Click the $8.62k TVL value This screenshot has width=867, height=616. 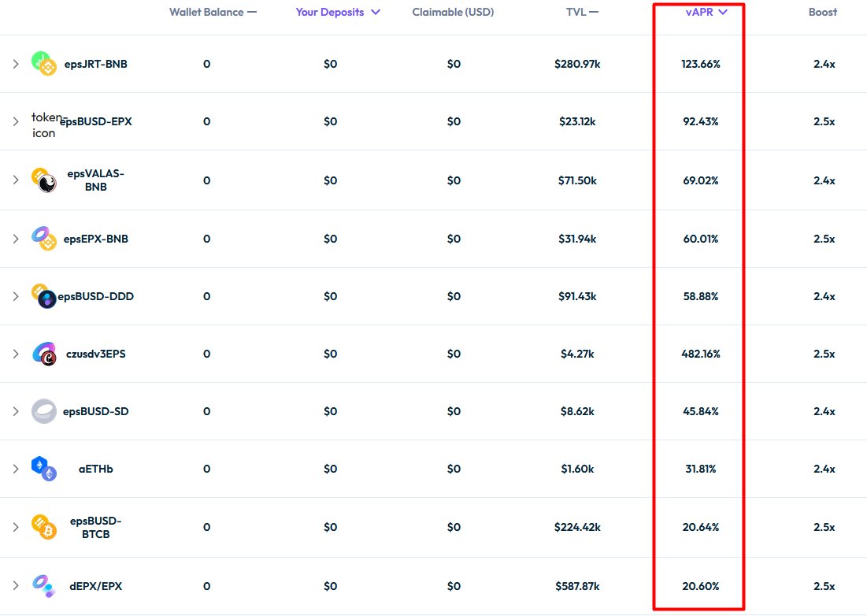(577, 411)
